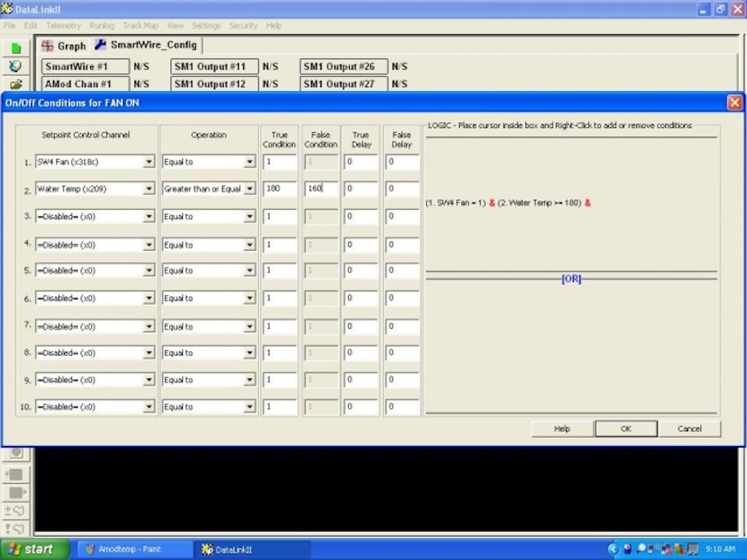This screenshot has width=747, height=560.
Task: Open the row 10 Disabled channel dropdown
Action: (148, 406)
